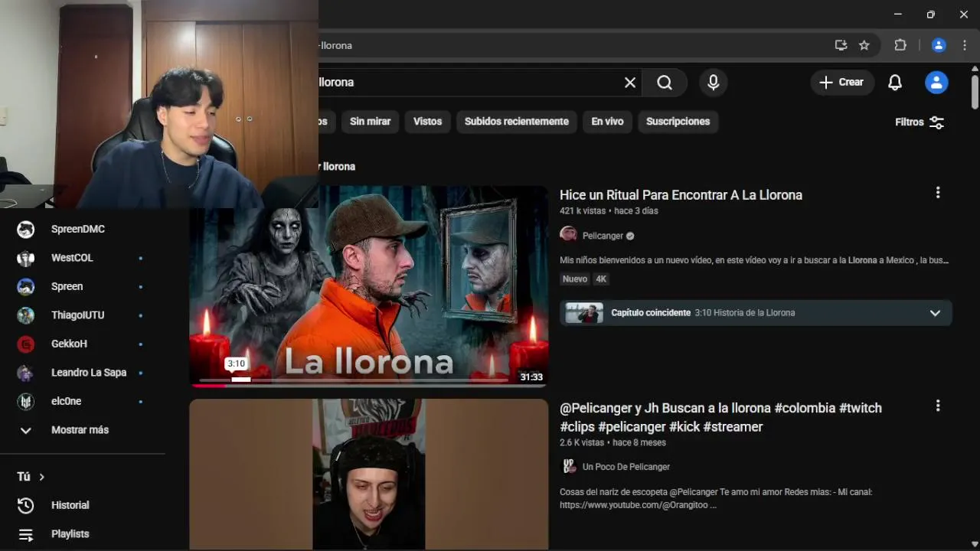Viewport: 980px width, 551px height.
Task: Open the YouTube account avatar menu
Action: [x=936, y=83]
